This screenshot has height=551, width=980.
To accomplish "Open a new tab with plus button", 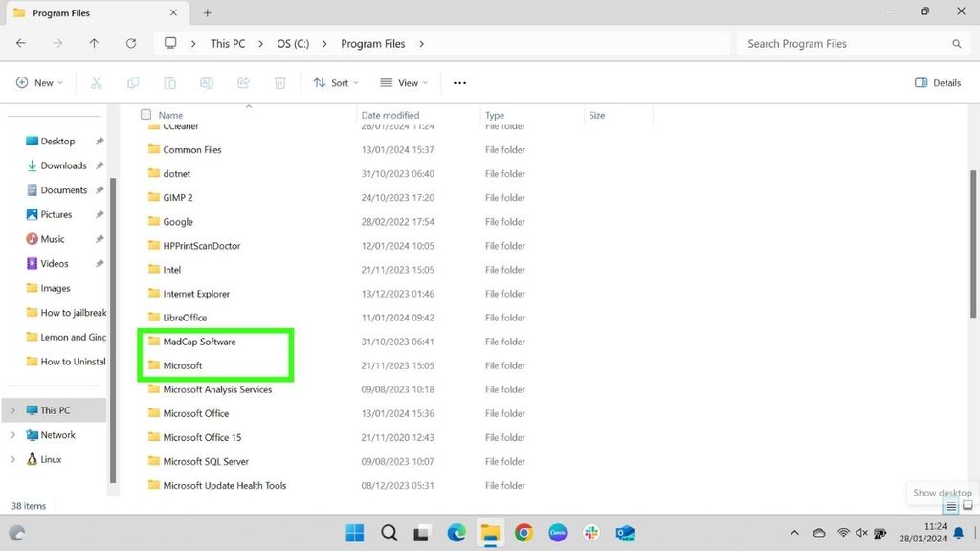I will 207,12.
